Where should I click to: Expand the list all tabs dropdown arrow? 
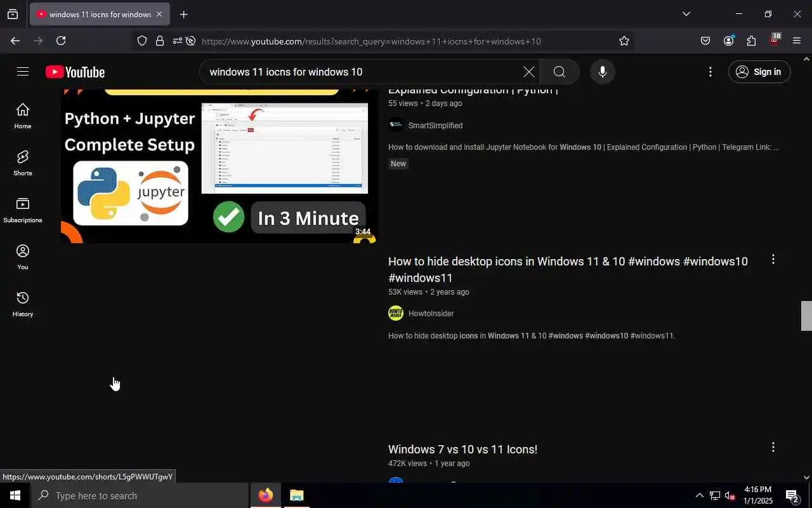[x=686, y=14]
